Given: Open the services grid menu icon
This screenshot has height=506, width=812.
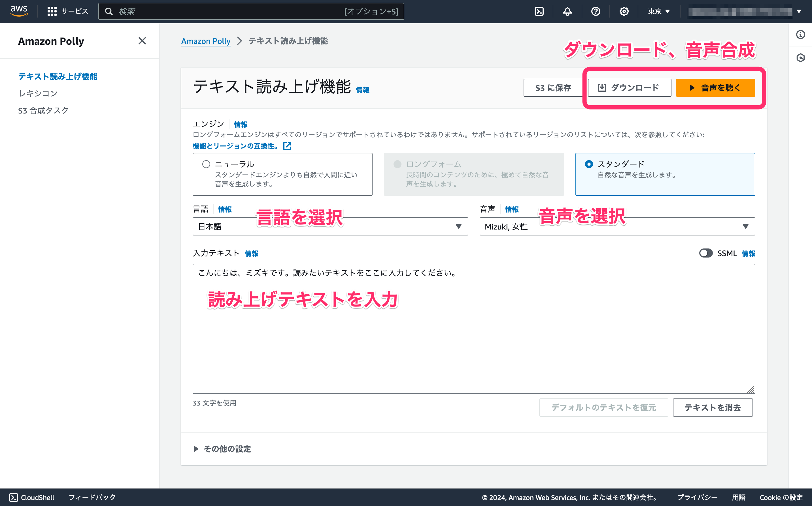Looking at the screenshot, I should point(52,11).
